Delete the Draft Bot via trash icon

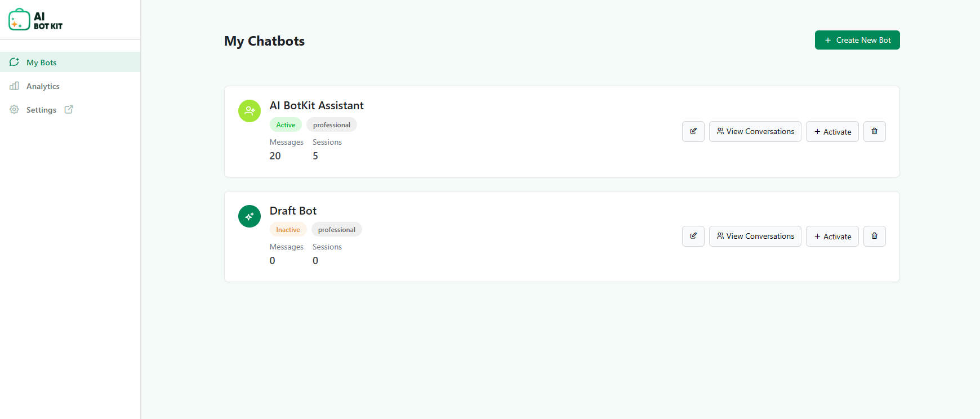point(874,236)
